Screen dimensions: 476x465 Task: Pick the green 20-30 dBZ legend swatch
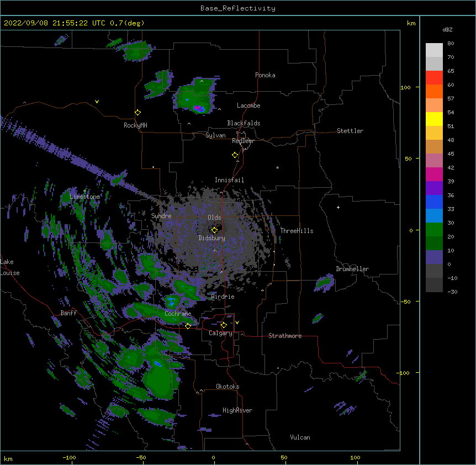coord(434,230)
